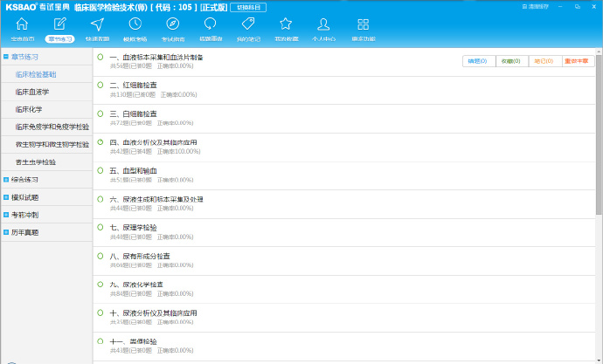Click green circle beside 九、尿液化学检查
This screenshot has height=364, width=603.
point(100,285)
